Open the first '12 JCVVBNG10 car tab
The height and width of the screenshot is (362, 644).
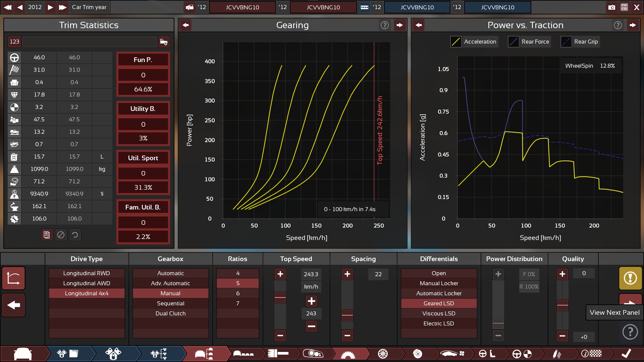[242, 7]
